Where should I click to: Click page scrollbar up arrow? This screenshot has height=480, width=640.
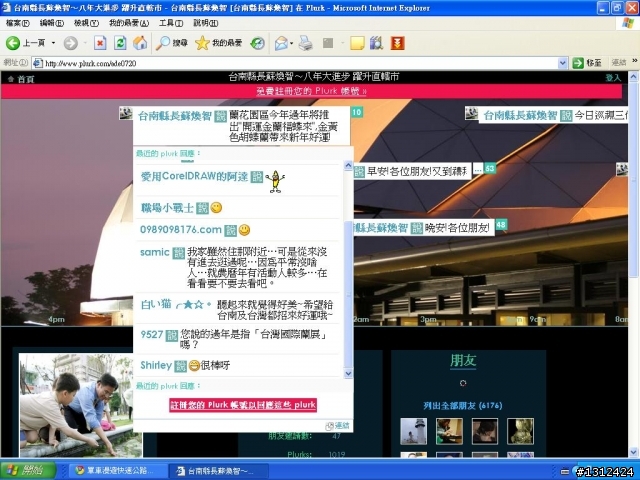(x=633, y=76)
